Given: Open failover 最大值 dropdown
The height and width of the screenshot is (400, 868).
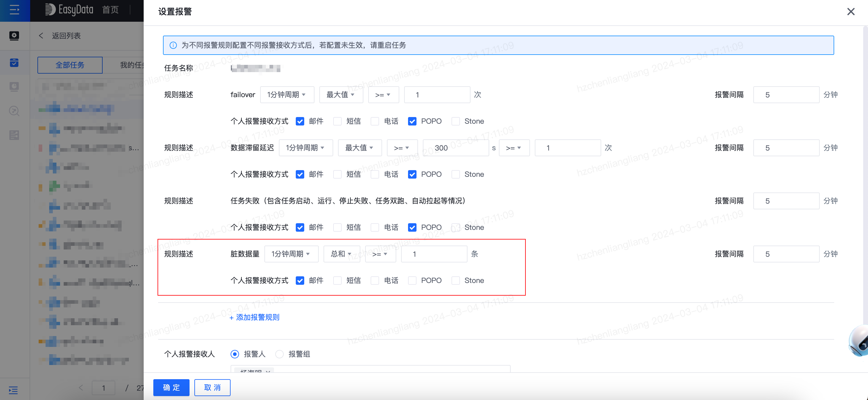Looking at the screenshot, I should coord(341,95).
